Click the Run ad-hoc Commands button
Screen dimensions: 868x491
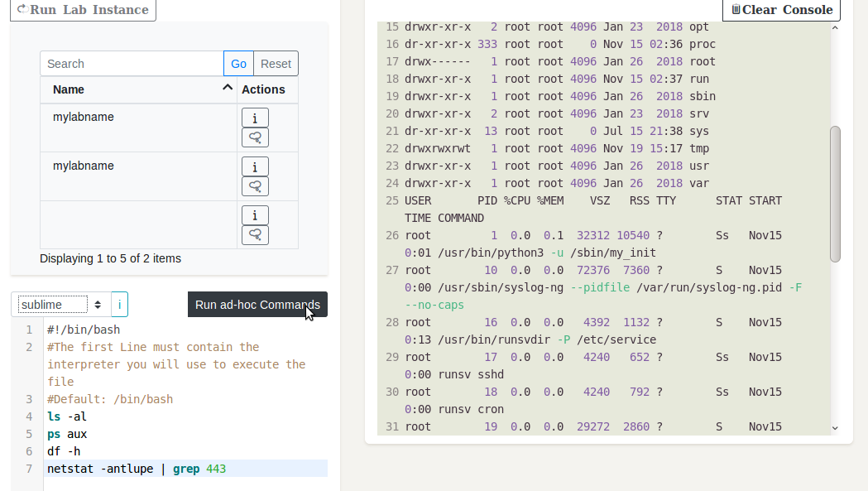(257, 304)
